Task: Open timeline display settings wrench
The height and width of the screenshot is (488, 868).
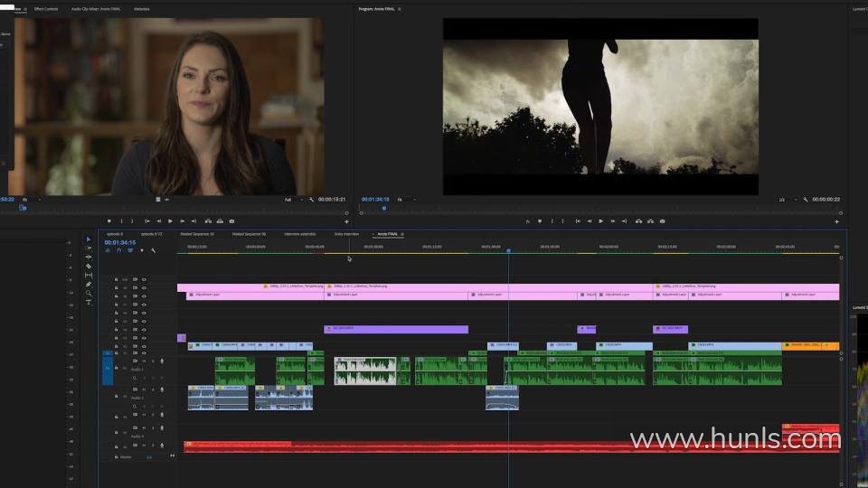Action: (154, 250)
